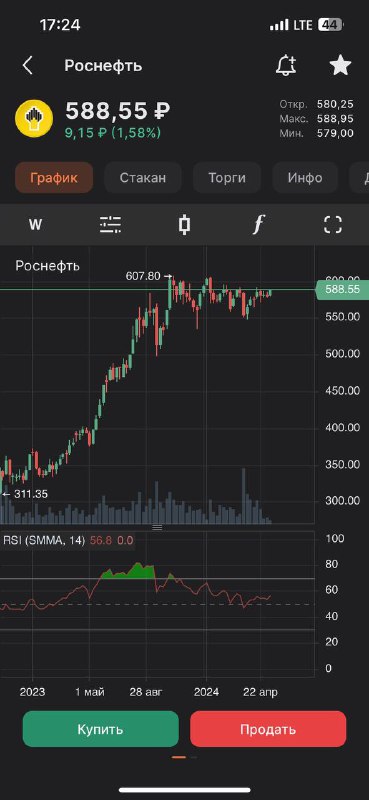Screen dimensions: 369x800
Task: Select the RSI (SMMA, 14) indicator label
Action: click(44, 540)
